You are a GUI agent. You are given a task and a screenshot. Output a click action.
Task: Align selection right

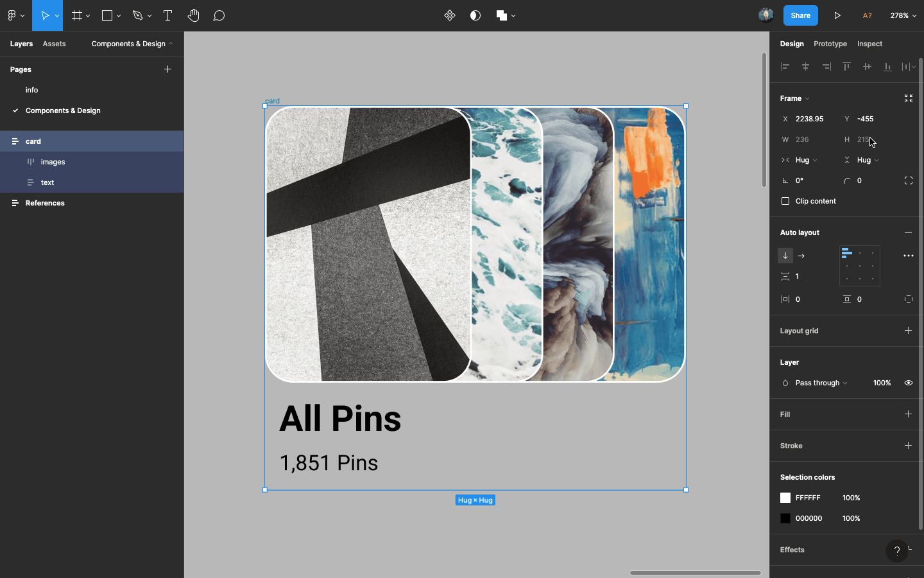[x=826, y=66]
